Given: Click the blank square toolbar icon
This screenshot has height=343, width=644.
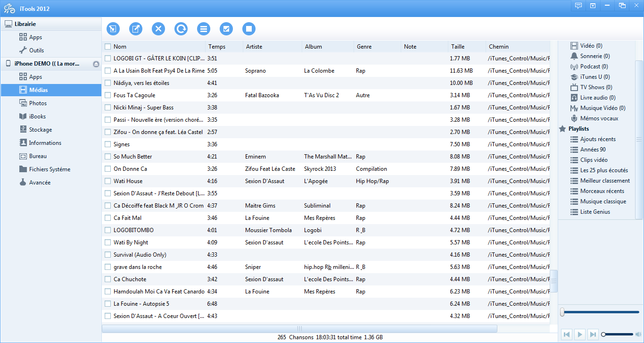Looking at the screenshot, I should point(249,29).
